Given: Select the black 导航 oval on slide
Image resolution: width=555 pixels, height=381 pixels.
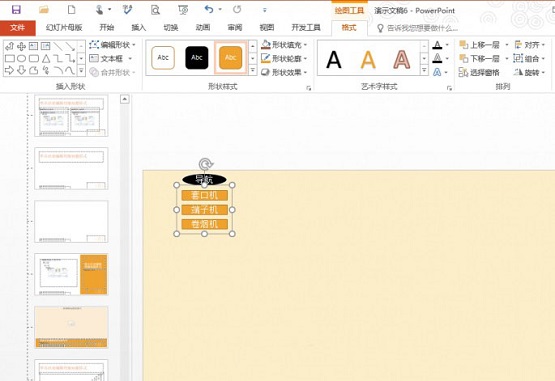Looking at the screenshot, I should pos(204,180).
